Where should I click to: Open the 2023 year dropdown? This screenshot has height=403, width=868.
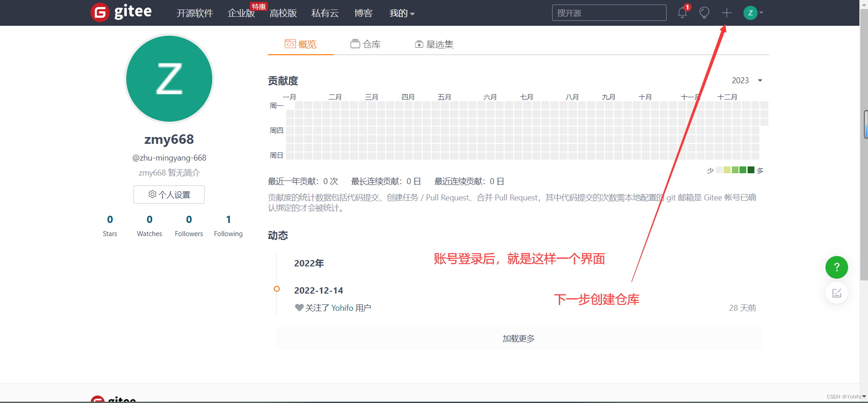pos(747,81)
